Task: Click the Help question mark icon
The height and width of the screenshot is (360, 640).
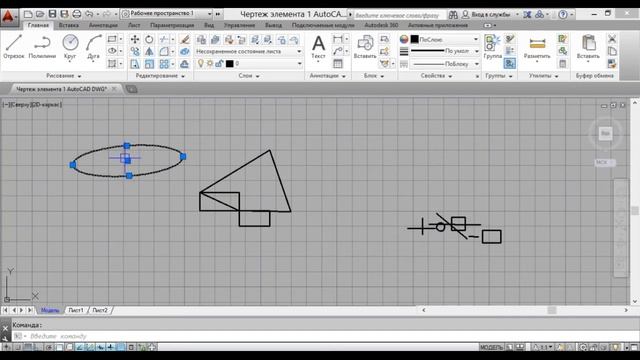Action: 563,14
